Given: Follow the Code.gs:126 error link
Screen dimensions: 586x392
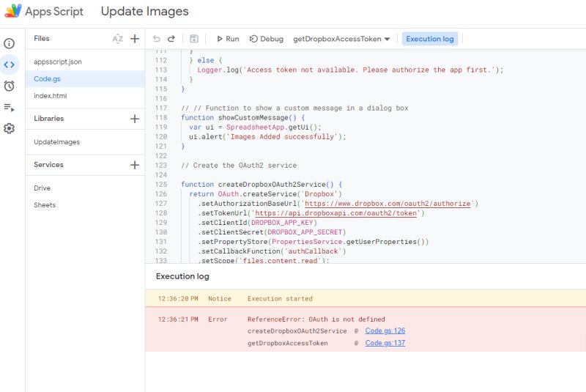Looking at the screenshot, I should [385, 330].
